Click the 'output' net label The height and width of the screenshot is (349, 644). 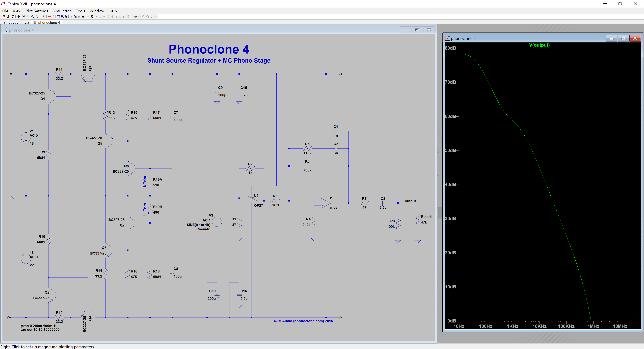point(410,201)
